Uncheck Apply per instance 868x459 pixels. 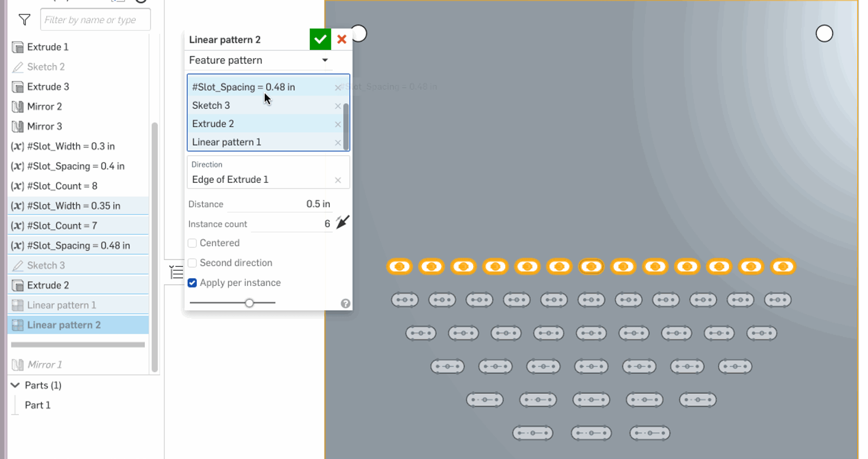(193, 283)
